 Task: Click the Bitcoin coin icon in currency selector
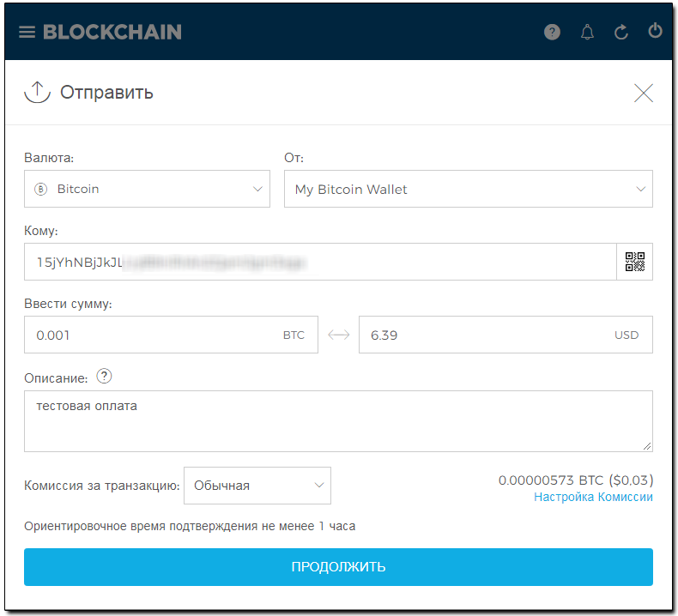[x=40, y=190]
